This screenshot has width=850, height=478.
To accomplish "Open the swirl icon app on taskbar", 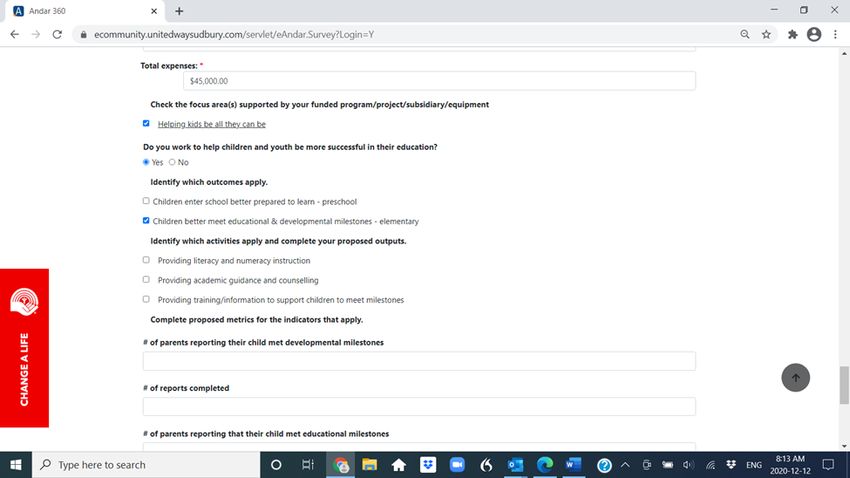I will coord(486,464).
